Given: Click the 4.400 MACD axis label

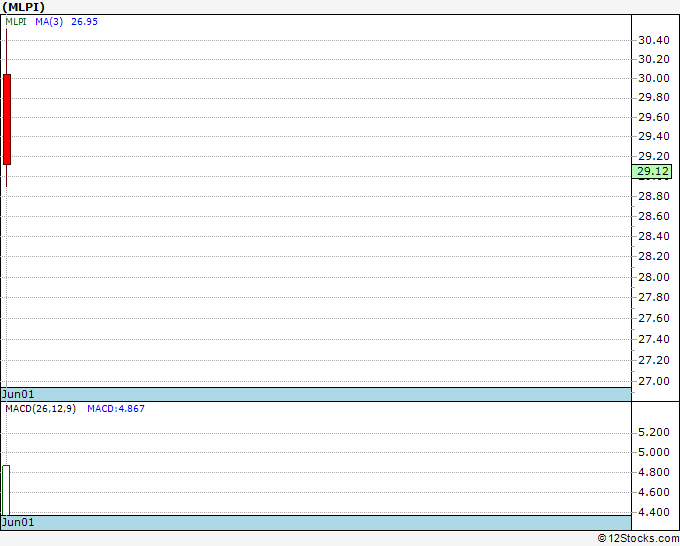Looking at the screenshot, I should point(654,512).
